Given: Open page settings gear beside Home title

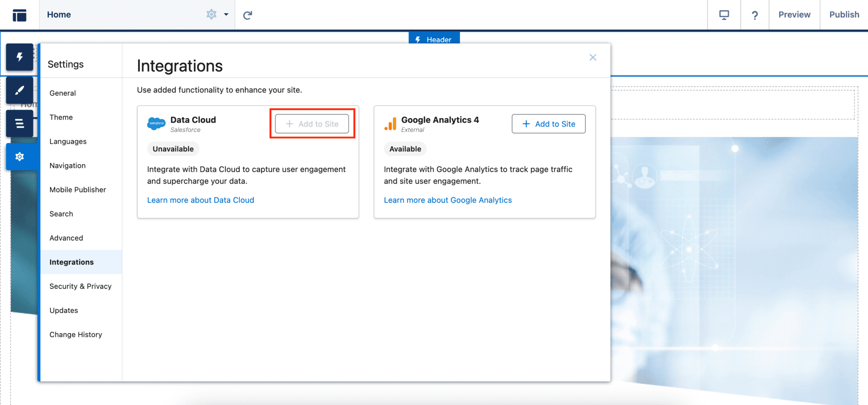Looking at the screenshot, I should 211,14.
